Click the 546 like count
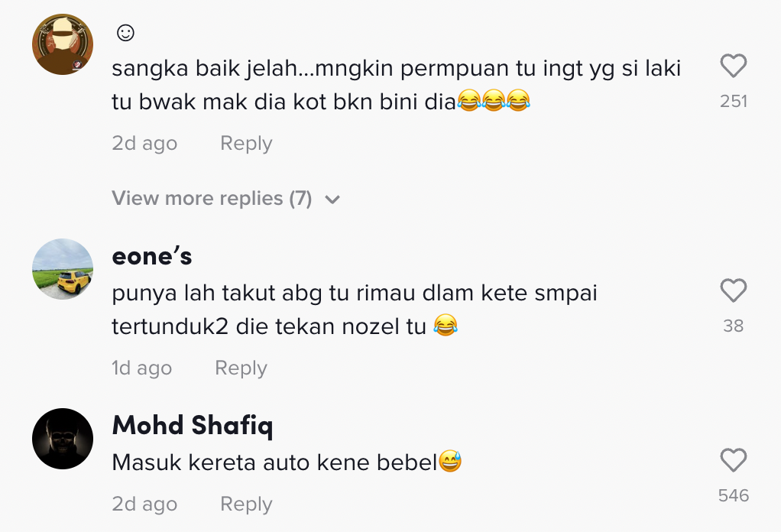This screenshot has height=532, width=781. click(x=733, y=495)
